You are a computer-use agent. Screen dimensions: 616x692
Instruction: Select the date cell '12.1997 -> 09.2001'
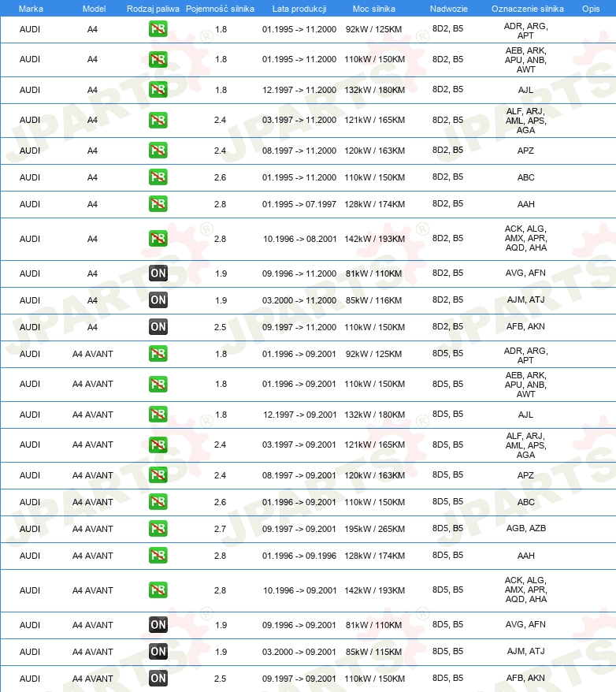(300, 415)
